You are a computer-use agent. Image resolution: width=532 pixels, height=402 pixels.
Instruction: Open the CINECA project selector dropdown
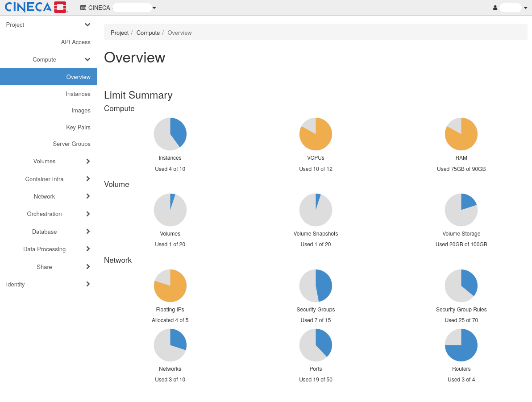(118, 8)
